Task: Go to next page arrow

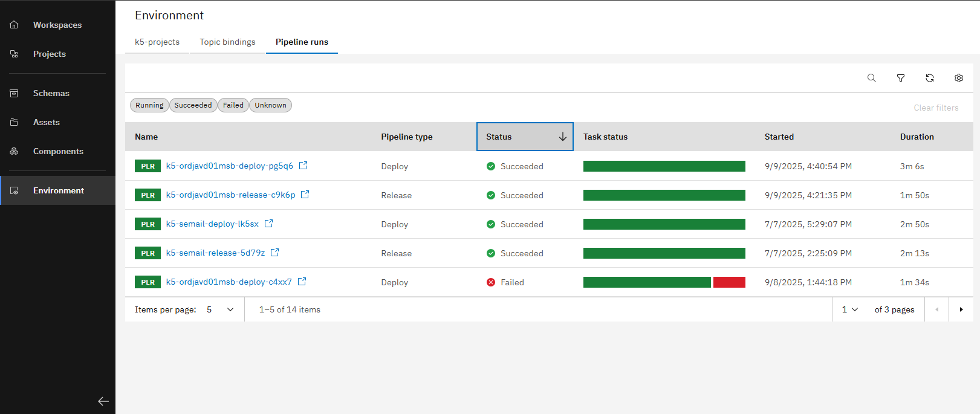Action: tap(961, 309)
